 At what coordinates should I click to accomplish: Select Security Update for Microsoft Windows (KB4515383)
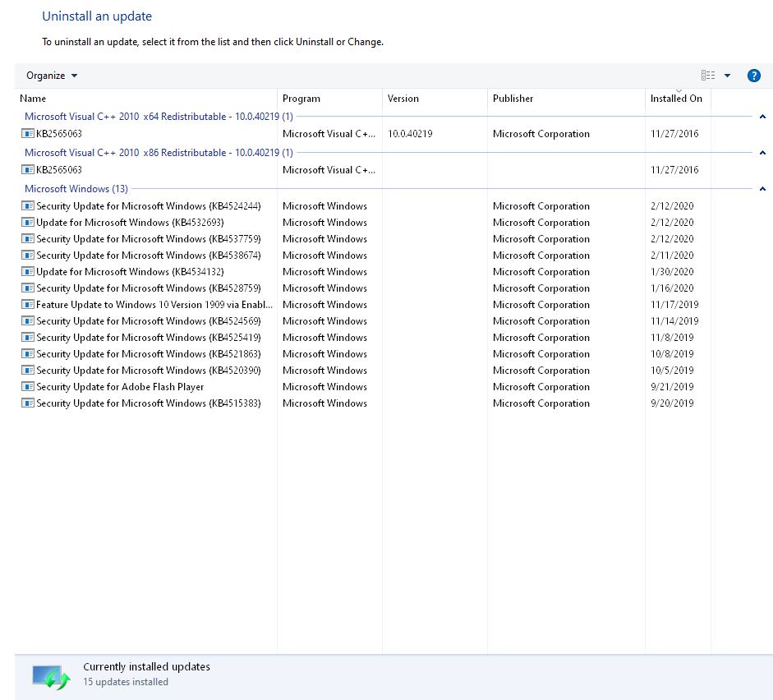point(149,403)
